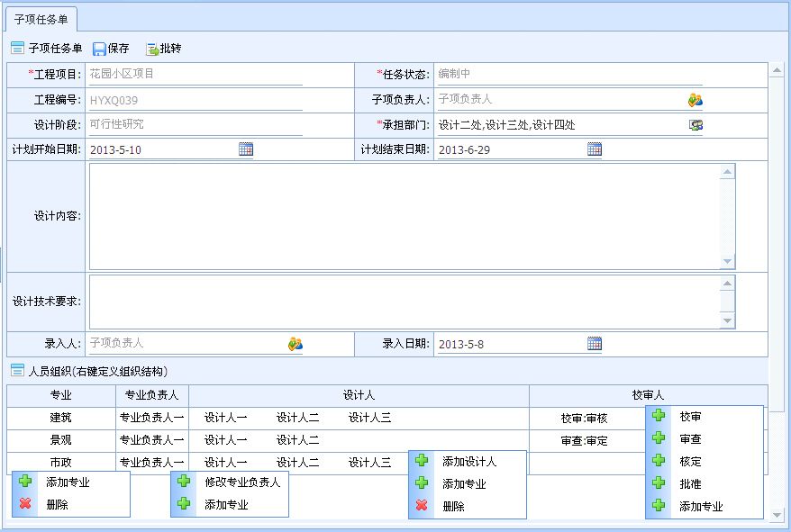Click user picker icon for 子项负责人
Viewport: 791px width, 532px height.
click(696, 100)
